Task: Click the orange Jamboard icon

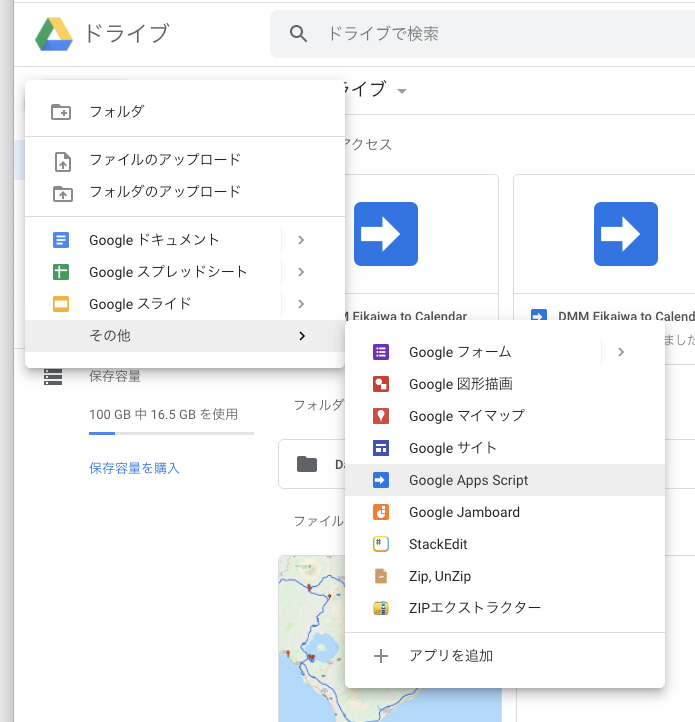Action: pyautogui.click(x=381, y=512)
